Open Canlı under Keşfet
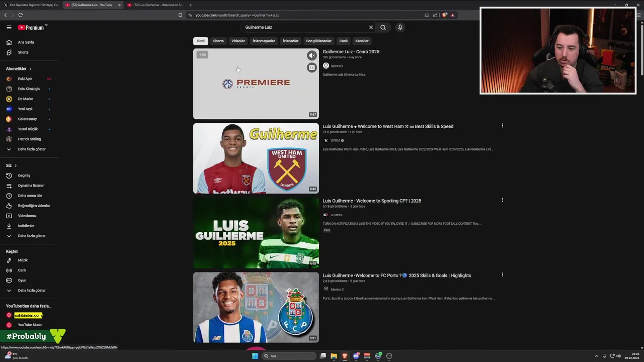 coord(29,270)
